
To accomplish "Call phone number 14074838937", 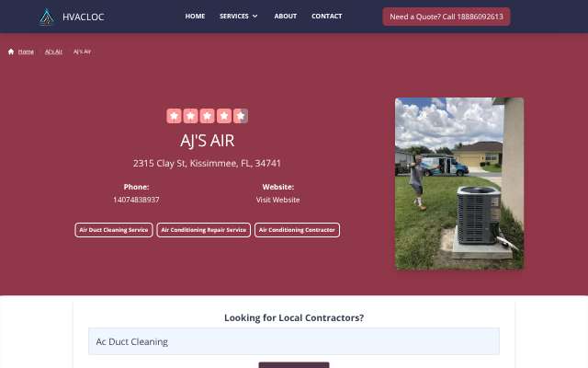I will [136, 200].
